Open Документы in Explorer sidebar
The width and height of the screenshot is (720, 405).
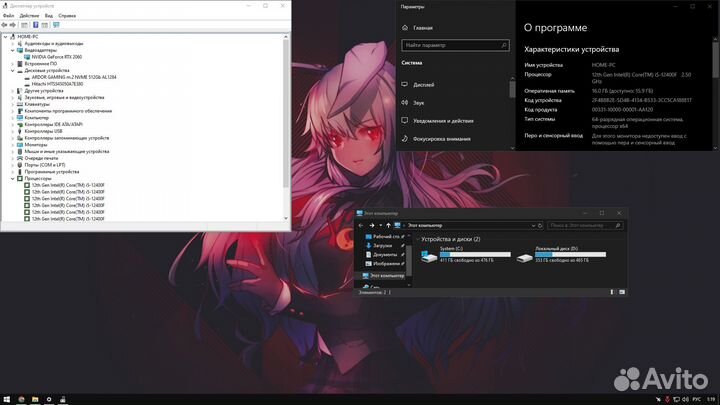(x=385, y=254)
